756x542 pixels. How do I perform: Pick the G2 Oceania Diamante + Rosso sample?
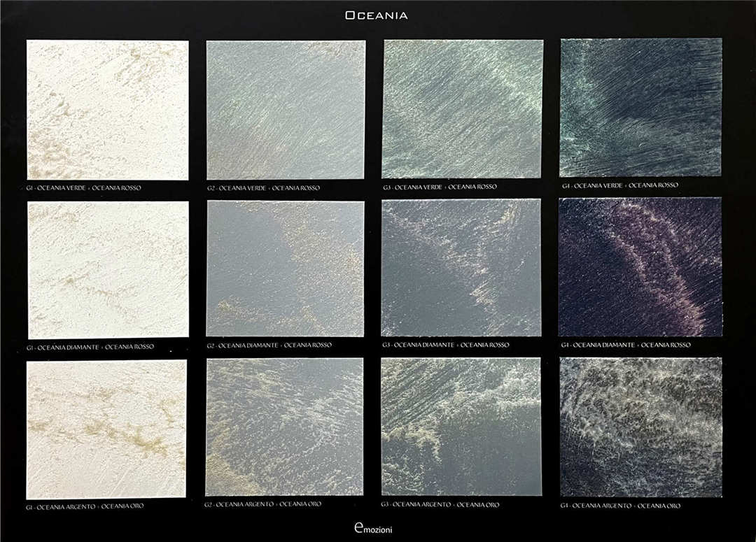[x=286, y=269]
